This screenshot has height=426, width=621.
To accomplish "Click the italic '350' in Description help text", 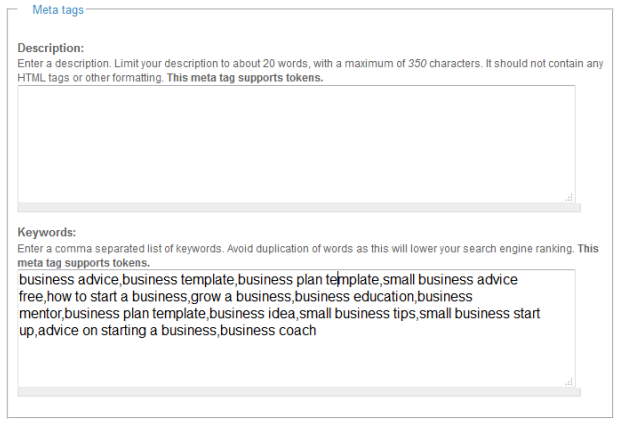I will coord(417,64).
